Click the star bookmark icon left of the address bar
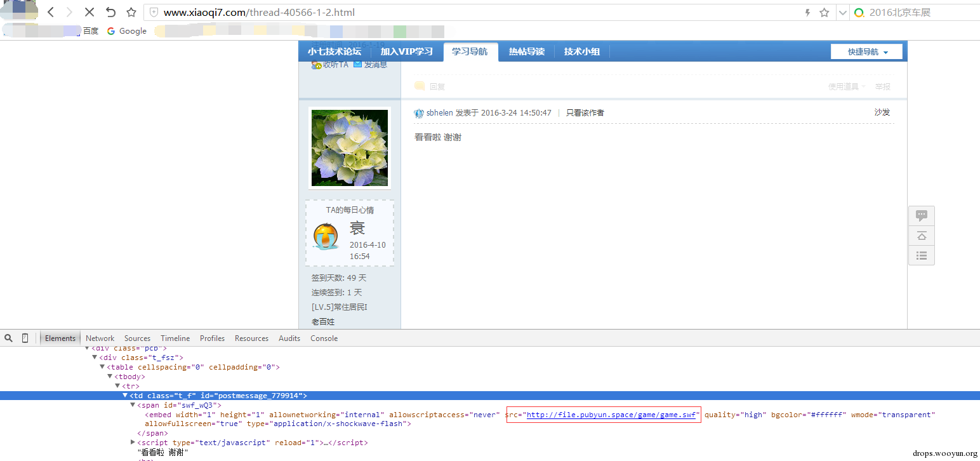This screenshot has height=461, width=980. point(131,12)
